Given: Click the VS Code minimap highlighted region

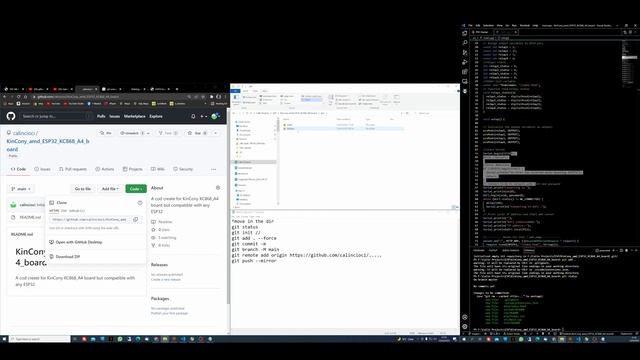Looking at the screenshot, I should tap(629, 58).
